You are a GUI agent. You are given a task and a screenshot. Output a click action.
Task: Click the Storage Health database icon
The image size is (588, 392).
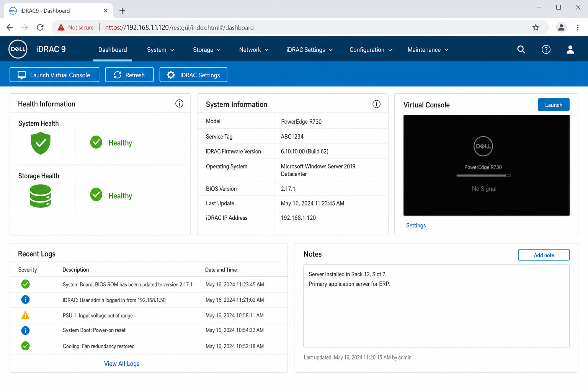(40, 196)
